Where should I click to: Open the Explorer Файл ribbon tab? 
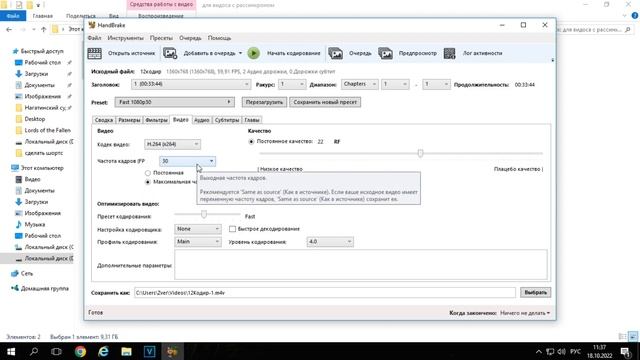click(x=13, y=16)
